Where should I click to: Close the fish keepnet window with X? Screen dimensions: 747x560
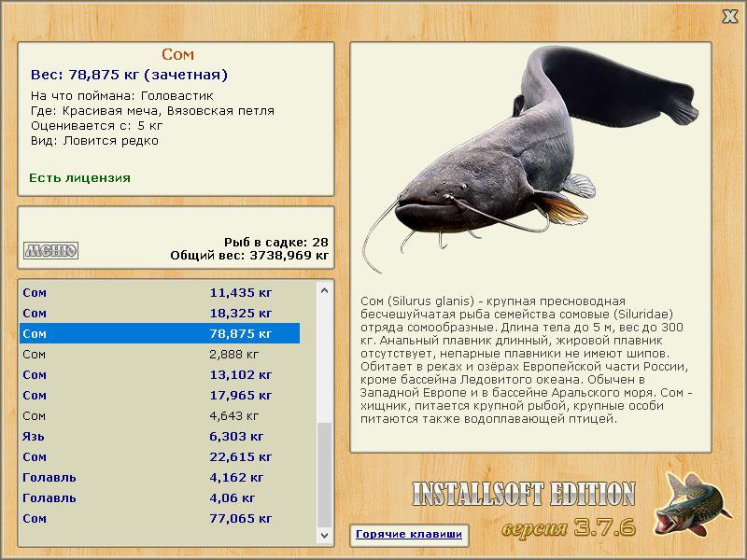[x=729, y=16]
